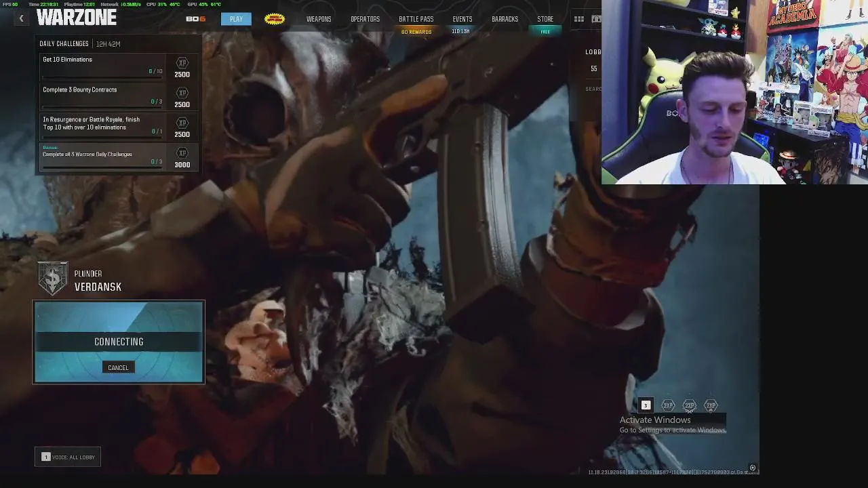The height and width of the screenshot is (488, 868).
Task: Toggle Voice: All Lobby channel
Action: (68, 457)
